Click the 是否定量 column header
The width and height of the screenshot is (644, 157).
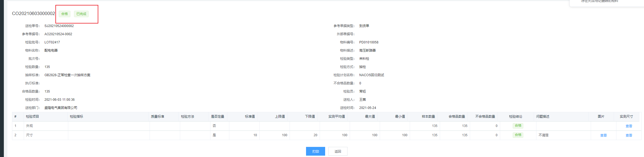tap(217, 117)
